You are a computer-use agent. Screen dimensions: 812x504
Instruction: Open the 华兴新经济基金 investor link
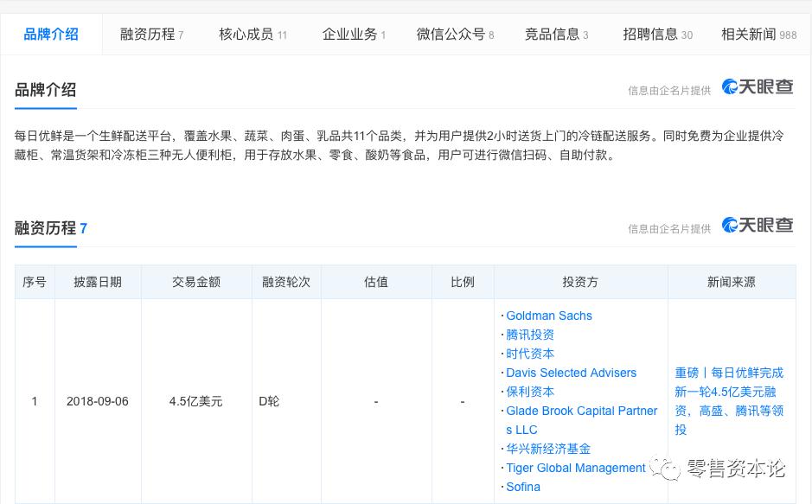coord(547,449)
